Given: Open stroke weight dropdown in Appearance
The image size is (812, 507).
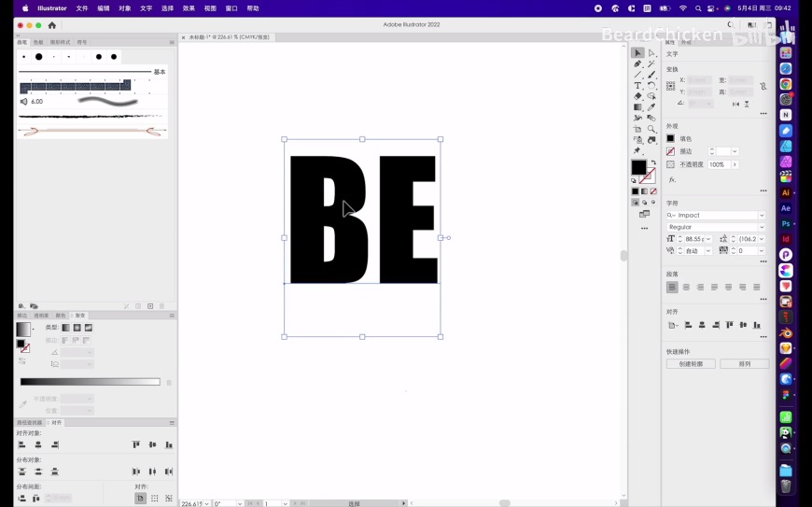Looking at the screenshot, I should point(735,152).
